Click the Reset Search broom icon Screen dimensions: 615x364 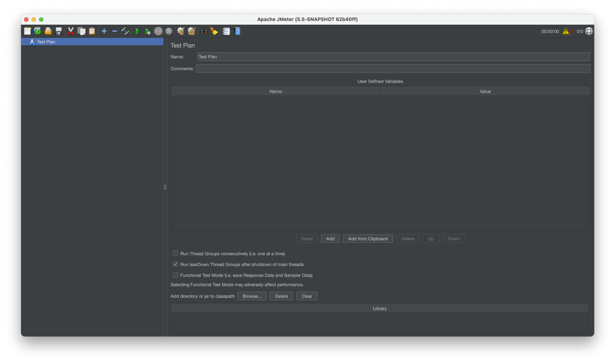point(214,31)
